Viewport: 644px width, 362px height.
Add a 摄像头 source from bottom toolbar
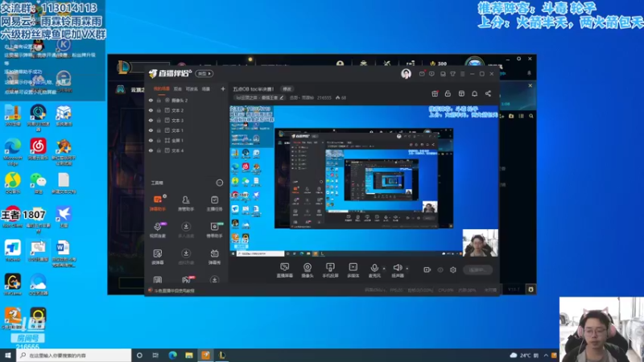[308, 270]
